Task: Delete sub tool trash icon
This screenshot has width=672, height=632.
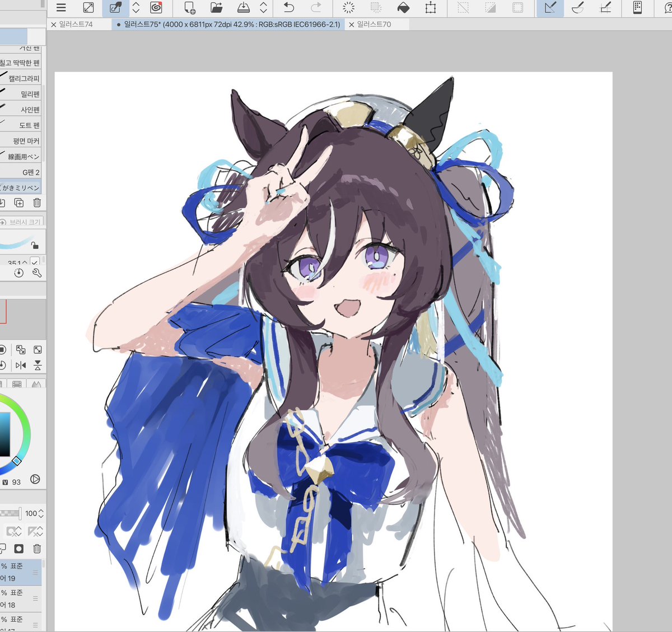Action: coord(37,203)
